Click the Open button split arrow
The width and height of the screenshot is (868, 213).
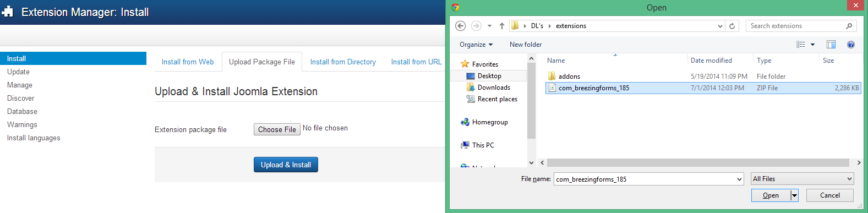point(794,195)
